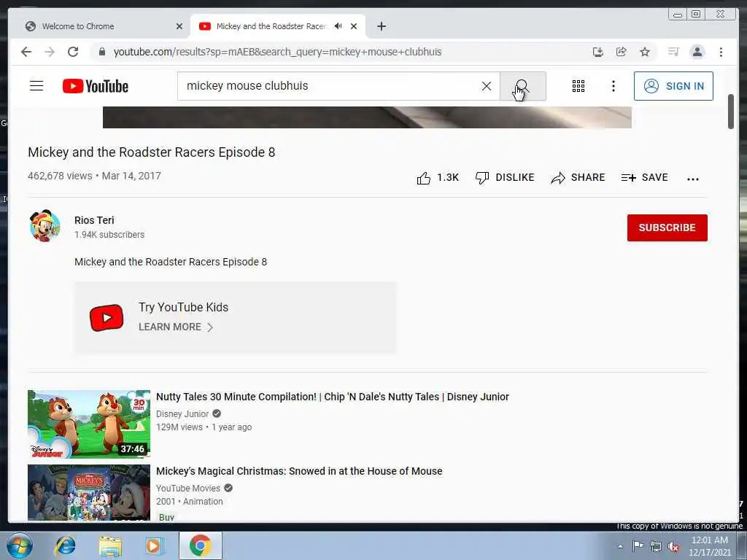Screen dimensions: 747x560
Task: Open the Windows Start orb
Action: tap(20, 545)
